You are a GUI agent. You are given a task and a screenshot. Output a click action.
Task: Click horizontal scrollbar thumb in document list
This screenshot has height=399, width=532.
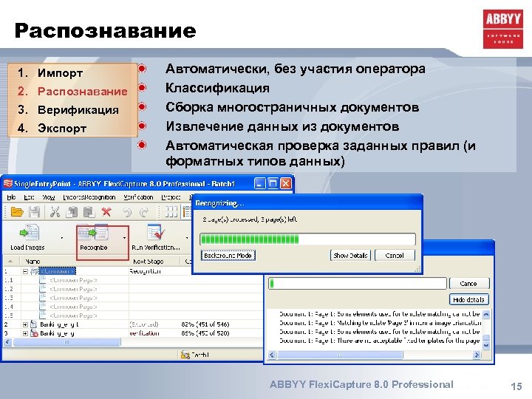pyautogui.click(x=66, y=342)
